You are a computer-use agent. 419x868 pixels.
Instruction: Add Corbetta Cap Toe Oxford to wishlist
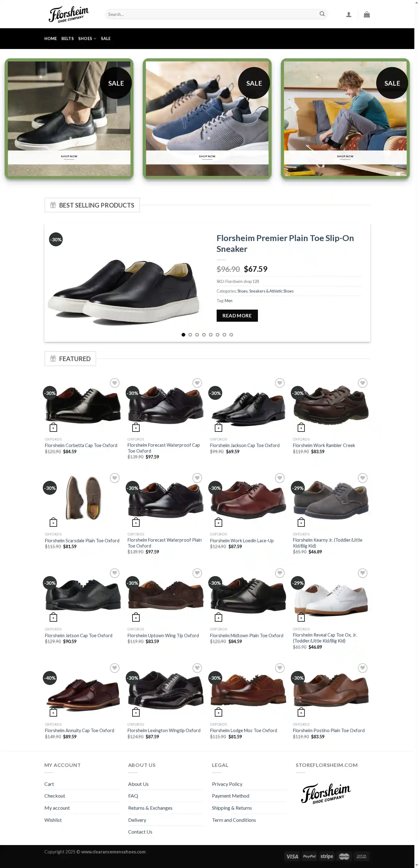click(x=115, y=383)
